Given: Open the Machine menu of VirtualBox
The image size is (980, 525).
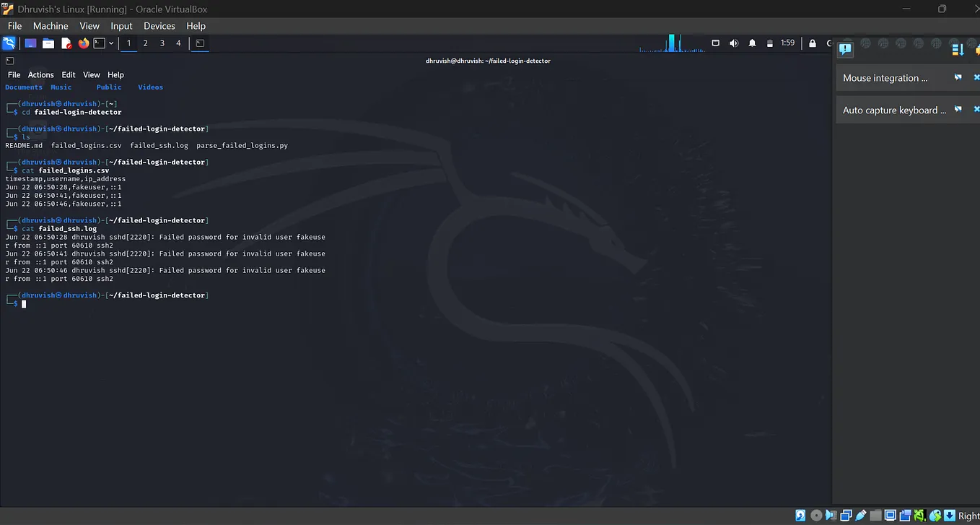Looking at the screenshot, I should pos(51,25).
